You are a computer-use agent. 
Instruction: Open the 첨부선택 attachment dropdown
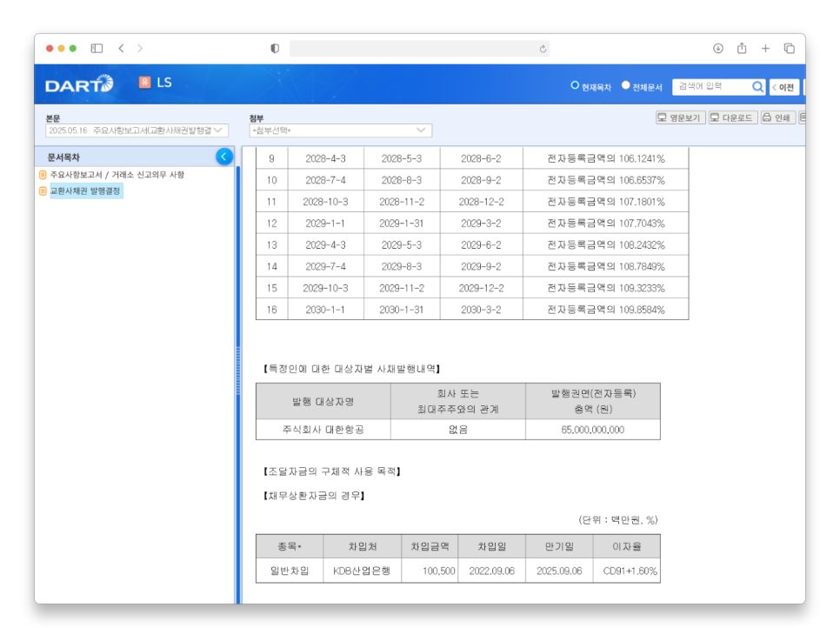[x=340, y=130]
